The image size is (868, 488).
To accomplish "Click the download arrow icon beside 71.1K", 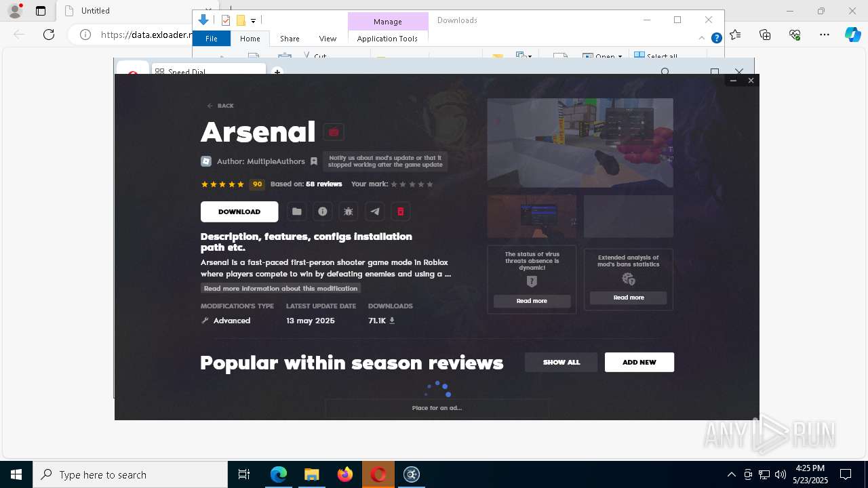I will [x=392, y=321].
